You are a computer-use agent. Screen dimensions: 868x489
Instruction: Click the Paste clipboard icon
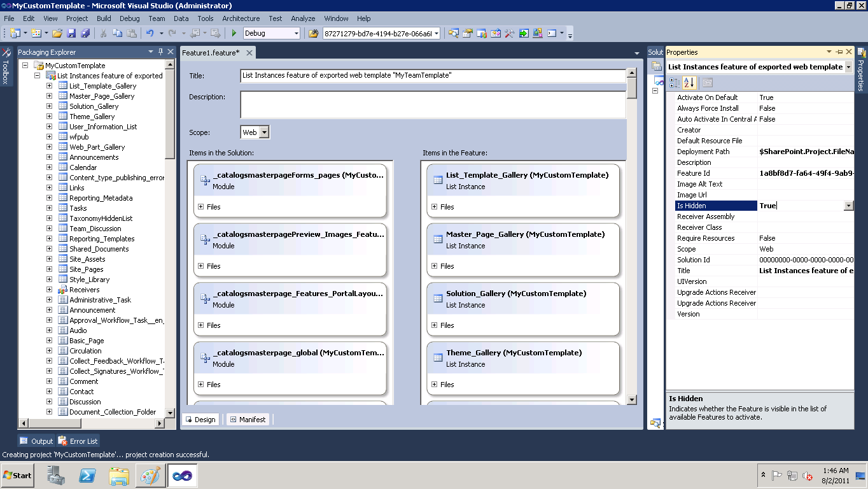tap(132, 33)
